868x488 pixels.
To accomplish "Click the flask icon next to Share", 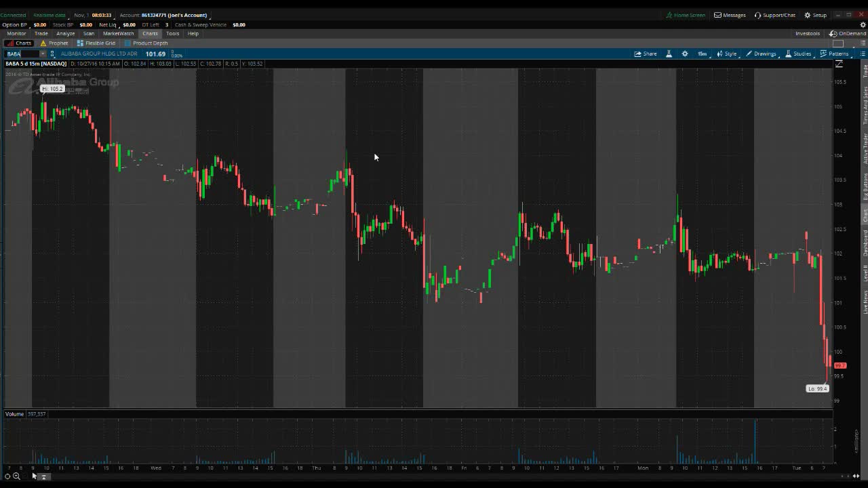I will [x=669, y=54].
